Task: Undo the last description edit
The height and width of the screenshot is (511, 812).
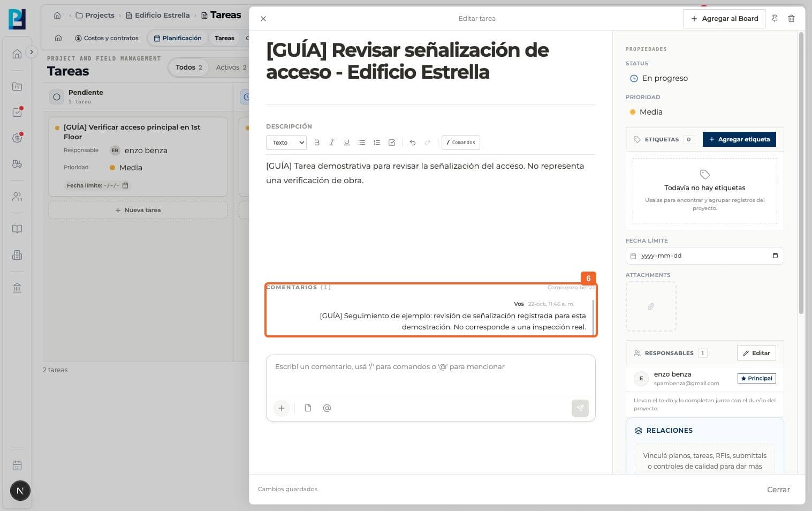Action: point(413,142)
